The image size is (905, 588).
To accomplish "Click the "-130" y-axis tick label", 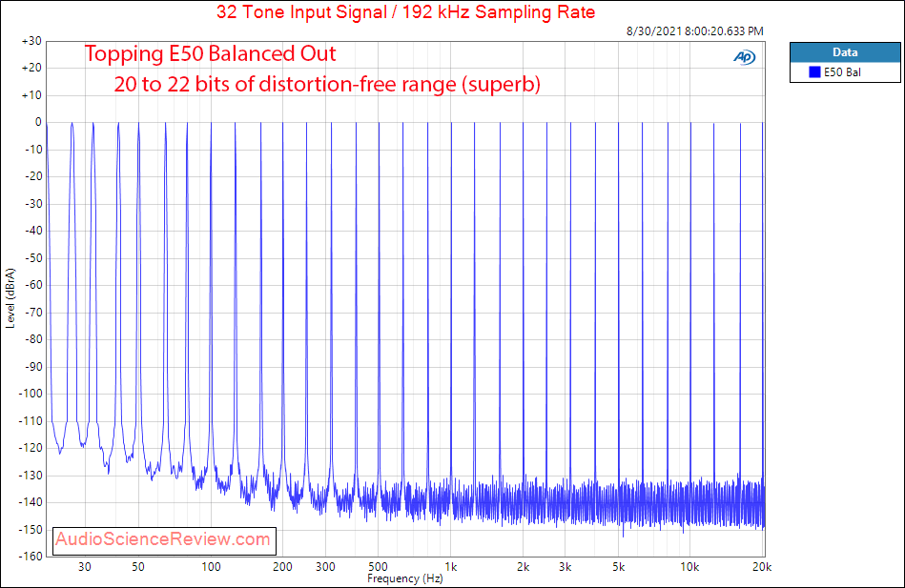I will (x=30, y=476).
